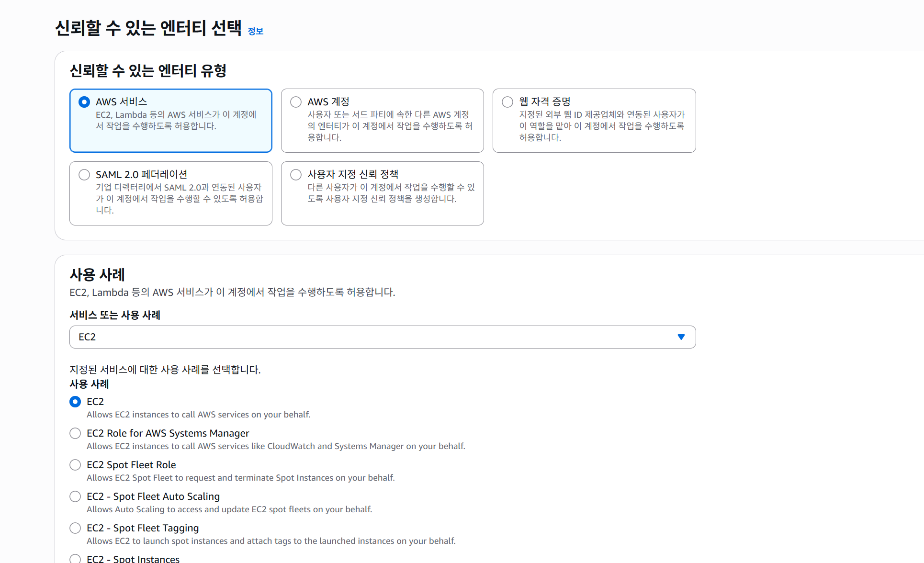Choose the 웹 자격 증명 radio option
This screenshot has height=563, width=924.
pos(507,102)
